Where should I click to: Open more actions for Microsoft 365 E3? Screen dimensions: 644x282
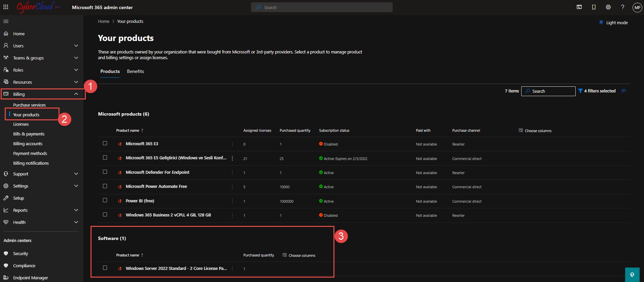[x=232, y=144]
